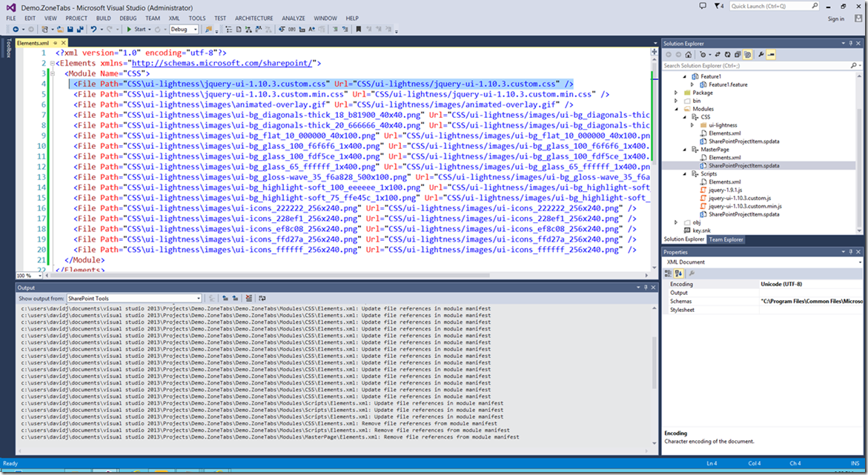Image resolution: width=868 pixels, height=475 pixels.
Task: Open the Start button dropdown arrow
Action: tap(150, 30)
